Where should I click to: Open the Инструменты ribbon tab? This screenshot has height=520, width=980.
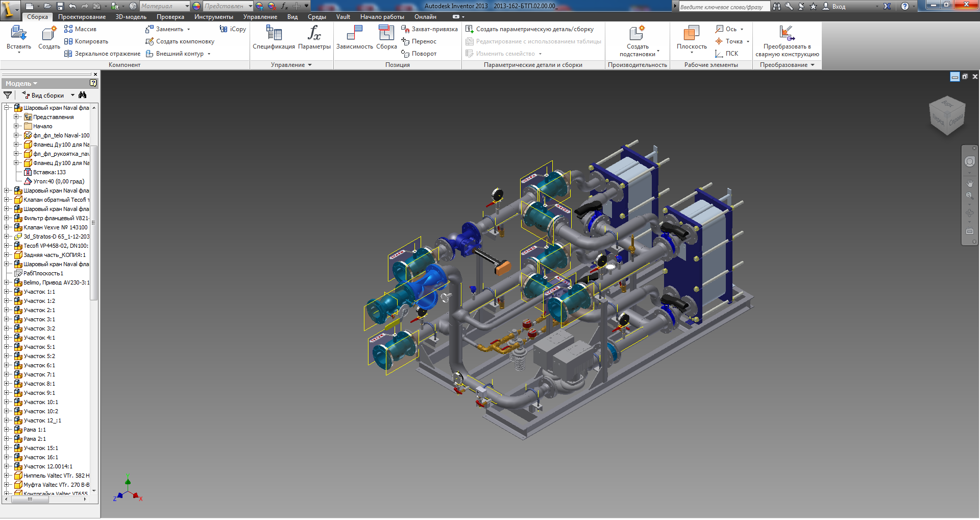click(x=213, y=17)
